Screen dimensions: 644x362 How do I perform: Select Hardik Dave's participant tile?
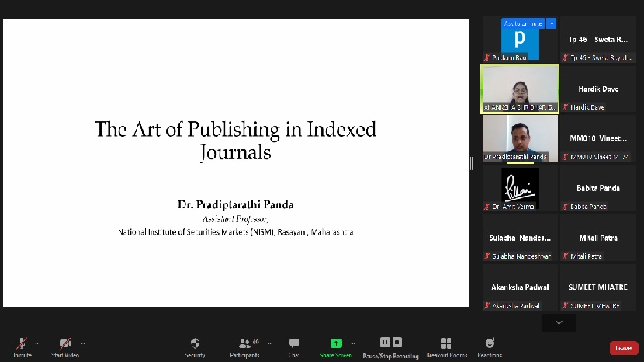(x=597, y=89)
